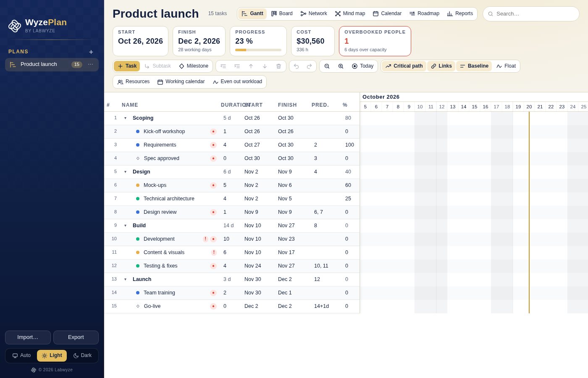
Task: Switch to the Network view
Action: (x=314, y=13)
